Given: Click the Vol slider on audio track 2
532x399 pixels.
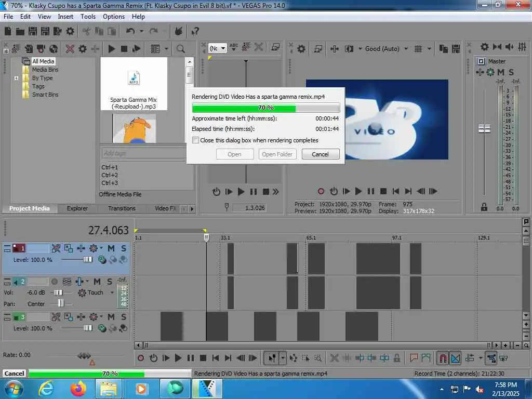Looking at the screenshot, I should tap(58, 292).
